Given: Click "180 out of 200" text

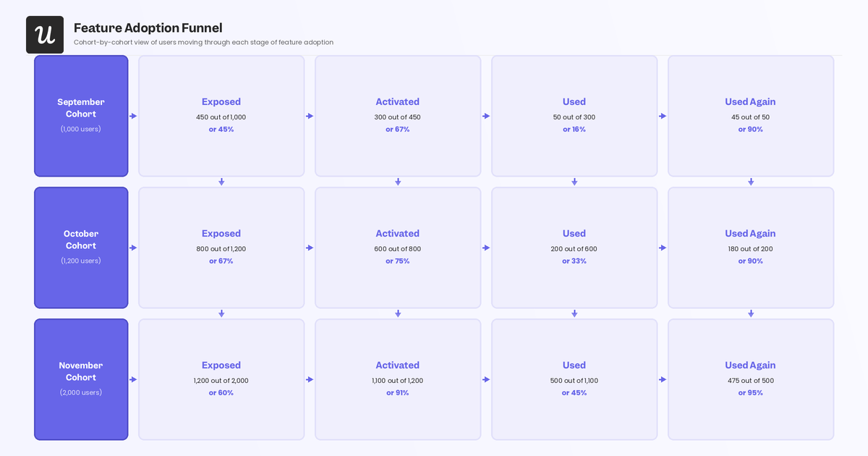Looking at the screenshot, I should pos(751,249).
